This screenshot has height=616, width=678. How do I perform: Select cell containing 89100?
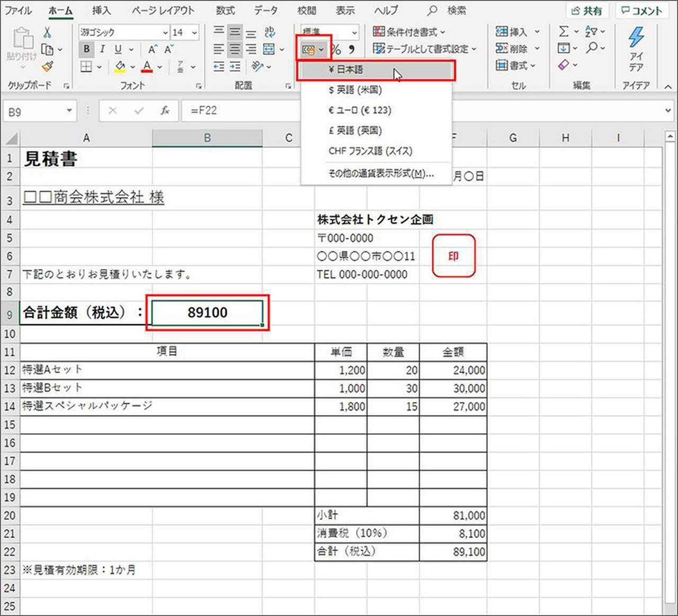[x=207, y=313]
